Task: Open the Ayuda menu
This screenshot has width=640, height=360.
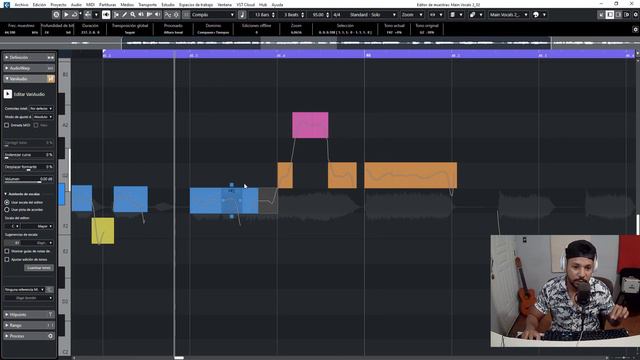Action: [x=277, y=4]
